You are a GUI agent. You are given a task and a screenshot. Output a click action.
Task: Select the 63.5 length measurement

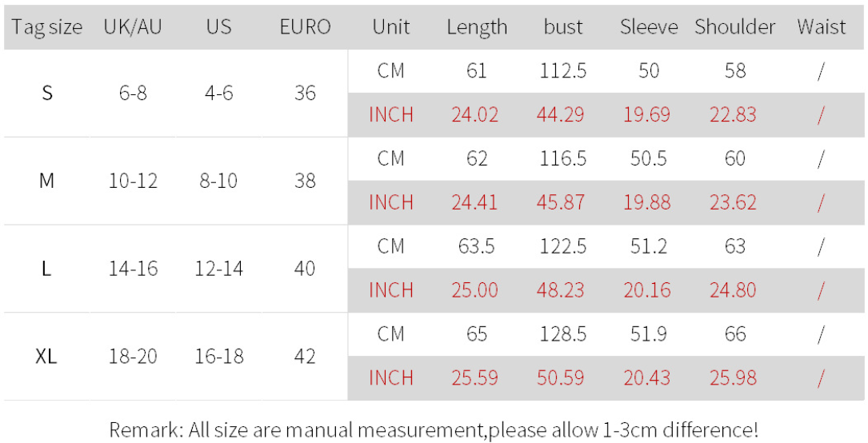(477, 246)
